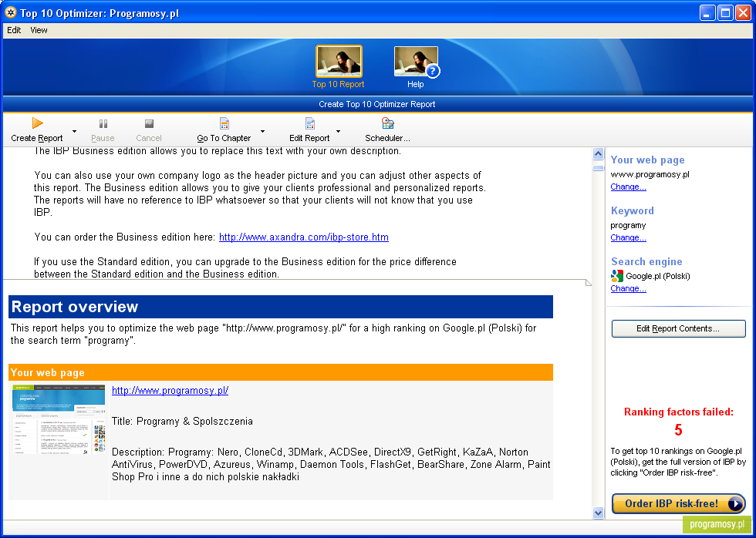Image resolution: width=756 pixels, height=538 pixels.
Task: Change the web page link
Action: tap(628, 187)
